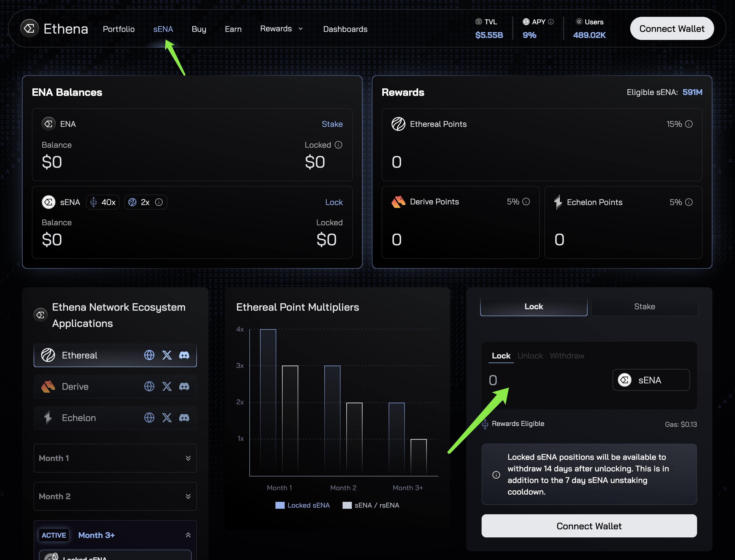735x560 pixels.
Task: Open the Rewards dropdown in navigation
Action: coord(281,29)
